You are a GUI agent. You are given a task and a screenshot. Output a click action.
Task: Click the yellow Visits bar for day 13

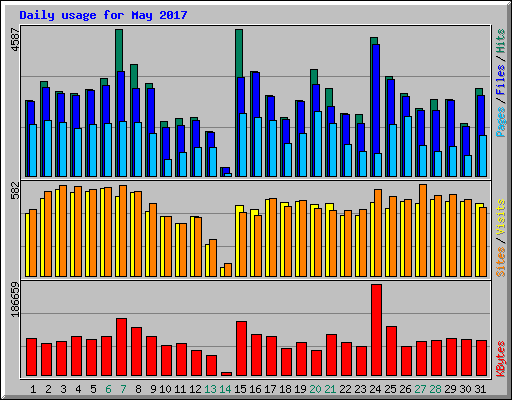coord(207,260)
